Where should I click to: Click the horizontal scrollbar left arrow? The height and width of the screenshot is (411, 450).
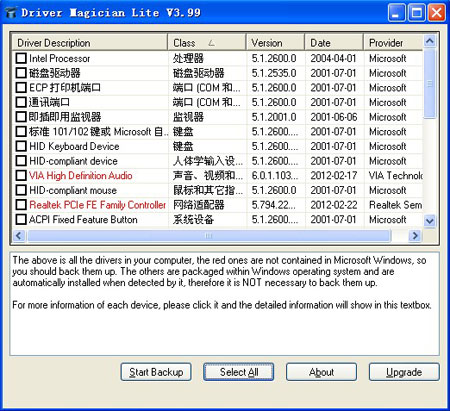(x=19, y=236)
